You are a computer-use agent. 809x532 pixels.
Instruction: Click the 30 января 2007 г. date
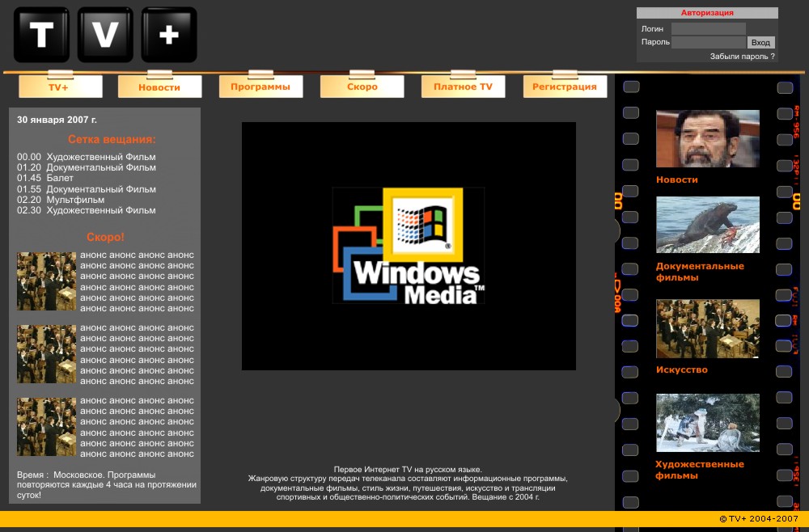(57, 120)
